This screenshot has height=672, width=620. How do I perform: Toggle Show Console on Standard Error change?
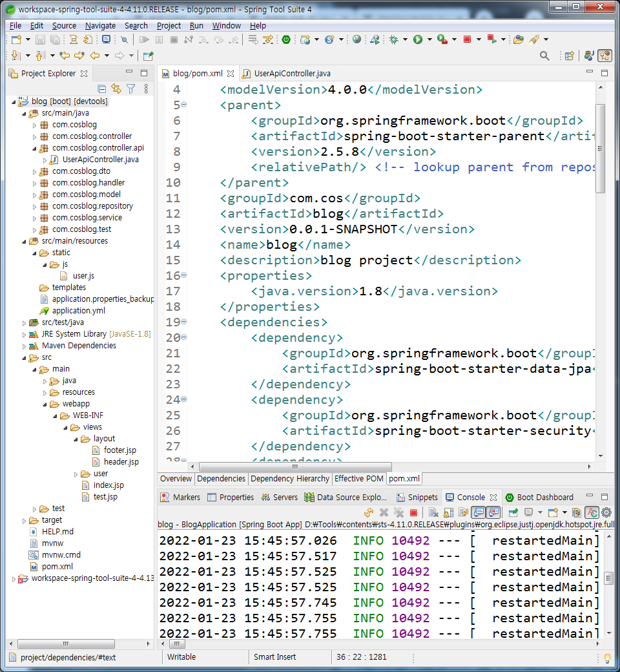(493, 512)
